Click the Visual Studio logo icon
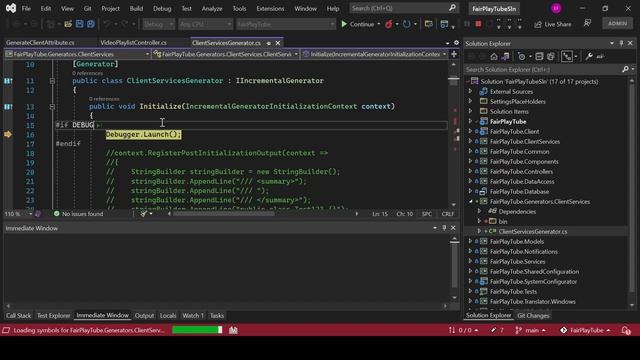Screen dimensions: 640x360 click(x=11, y=8)
